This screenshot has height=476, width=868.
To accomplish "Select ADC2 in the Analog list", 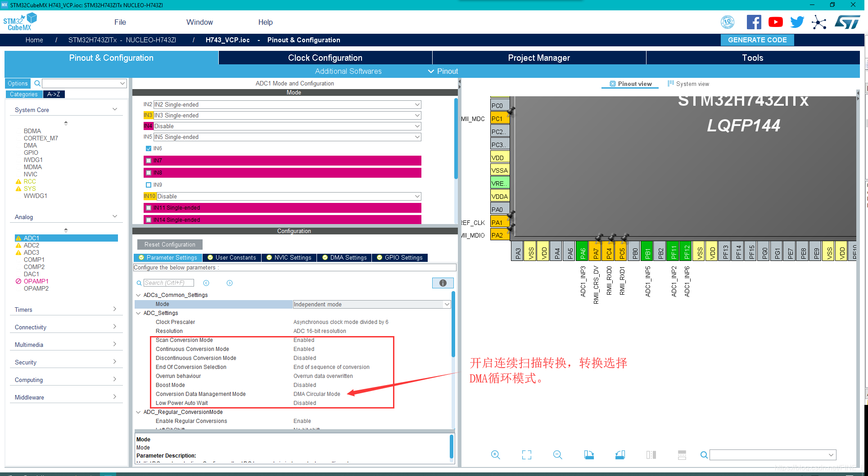I will (x=32, y=245).
